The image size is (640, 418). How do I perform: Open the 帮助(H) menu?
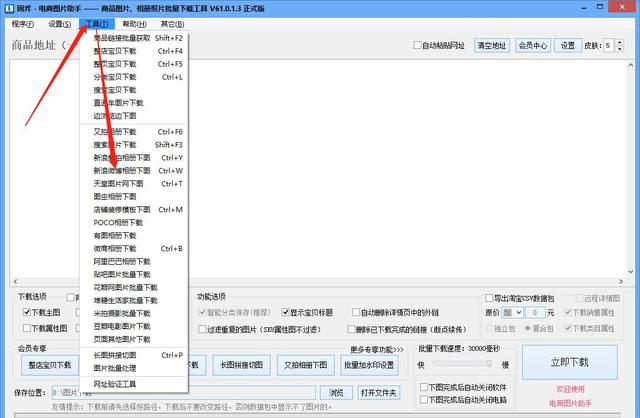[x=133, y=23]
